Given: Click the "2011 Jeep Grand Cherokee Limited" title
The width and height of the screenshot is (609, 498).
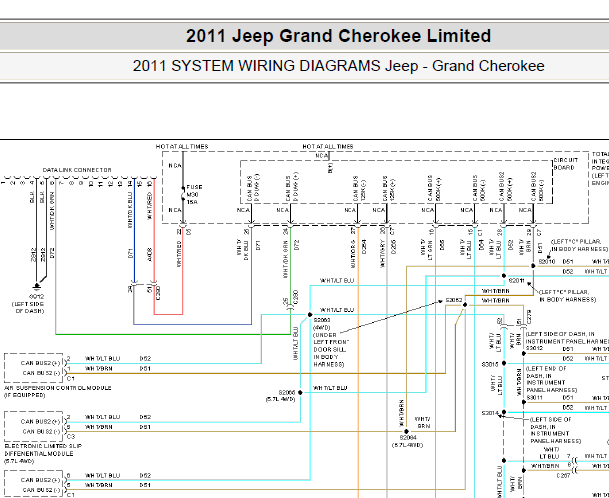Looking at the screenshot, I should [x=338, y=36].
